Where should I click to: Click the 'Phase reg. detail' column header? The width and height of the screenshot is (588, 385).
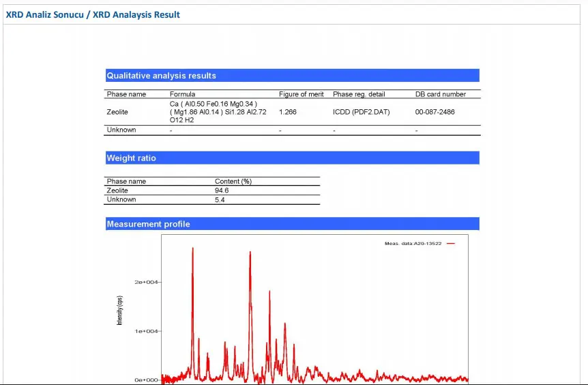(359, 94)
